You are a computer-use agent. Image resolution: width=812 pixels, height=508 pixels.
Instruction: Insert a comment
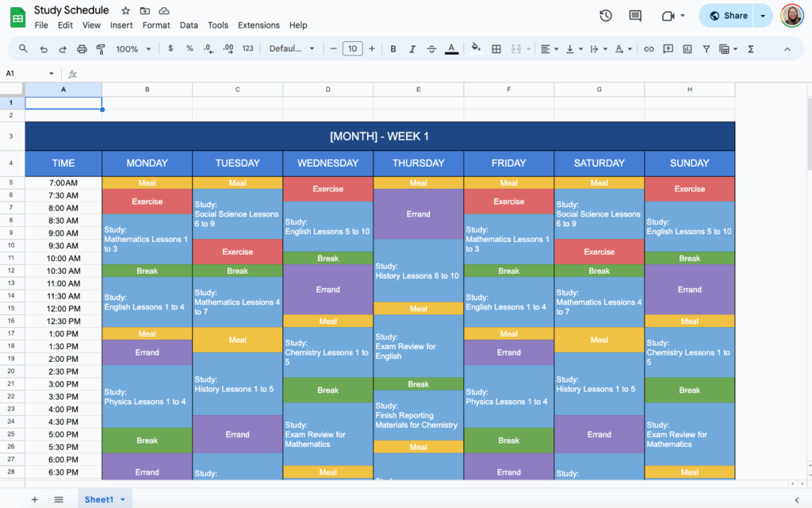pyautogui.click(x=668, y=48)
